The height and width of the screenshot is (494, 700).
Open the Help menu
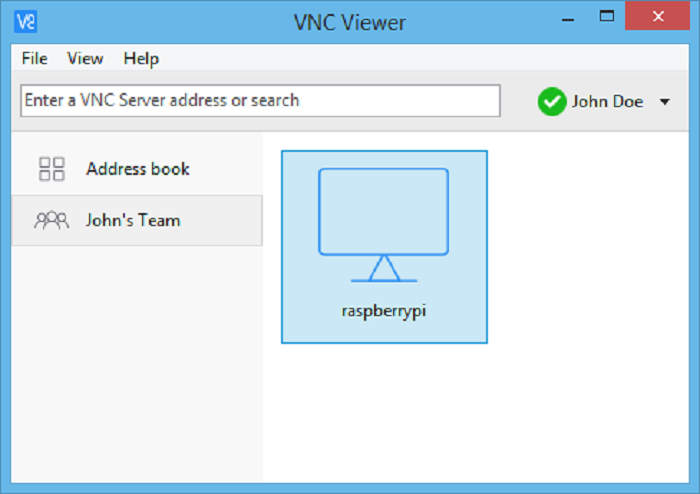141,58
